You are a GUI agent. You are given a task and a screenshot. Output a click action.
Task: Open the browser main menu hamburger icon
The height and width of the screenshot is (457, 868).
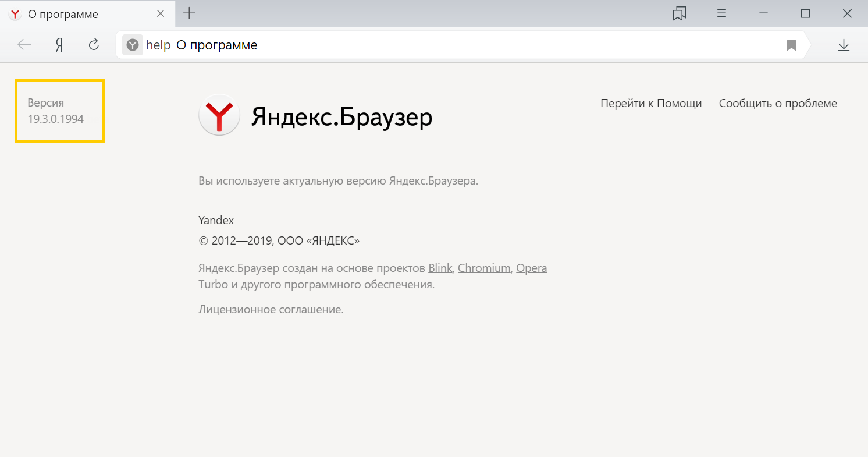(x=721, y=13)
